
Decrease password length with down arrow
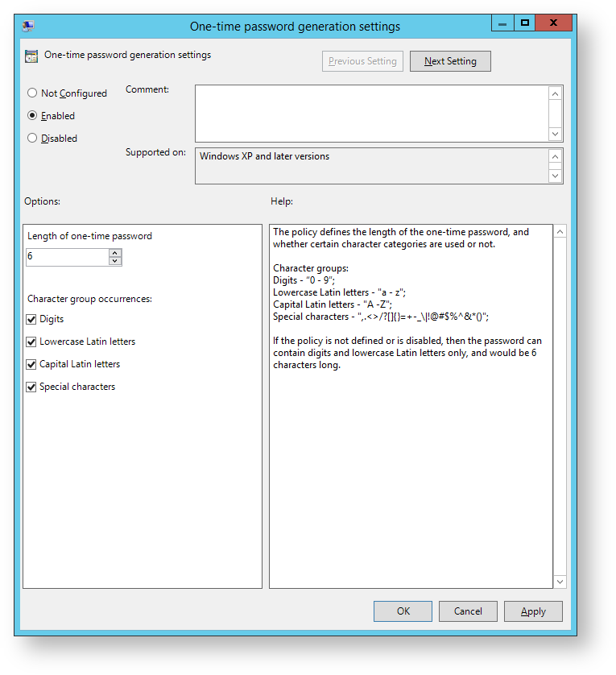pos(115,261)
